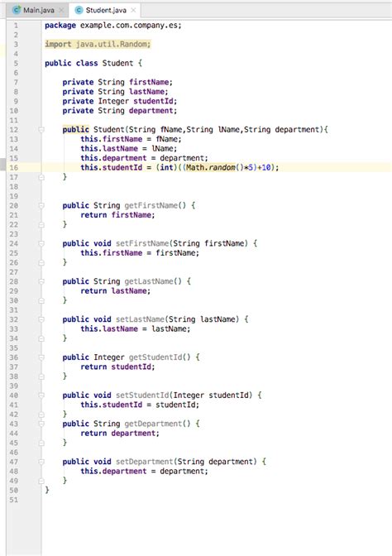Click the lastName field declaration on line 8
Screen dimensions: 392x556
(115, 92)
